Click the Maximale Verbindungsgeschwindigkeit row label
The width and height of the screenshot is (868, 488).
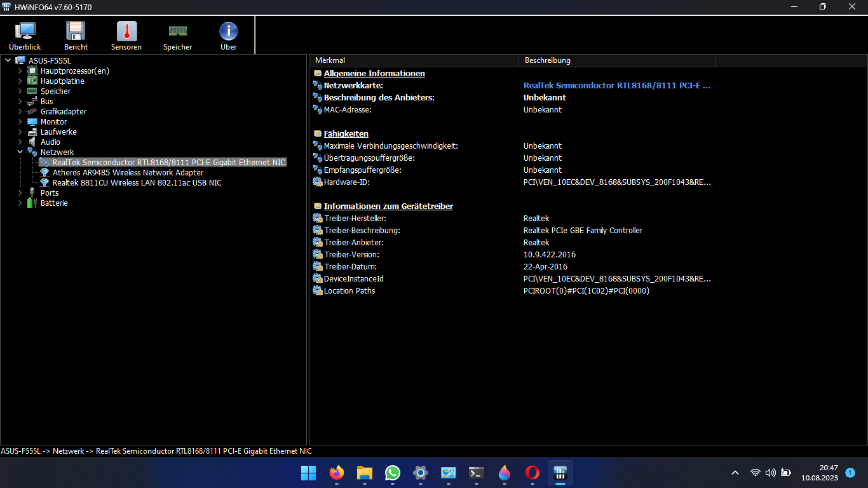pos(391,146)
